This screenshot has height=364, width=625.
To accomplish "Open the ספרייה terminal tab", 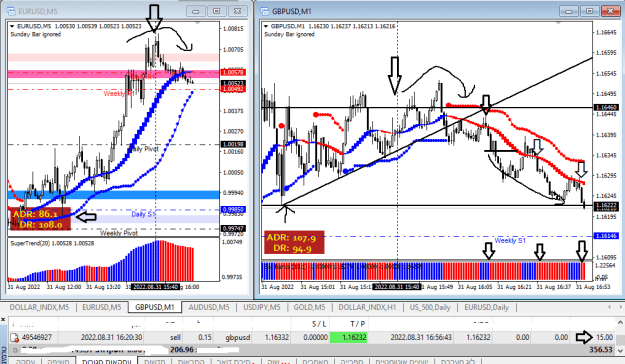I will 352,361.
